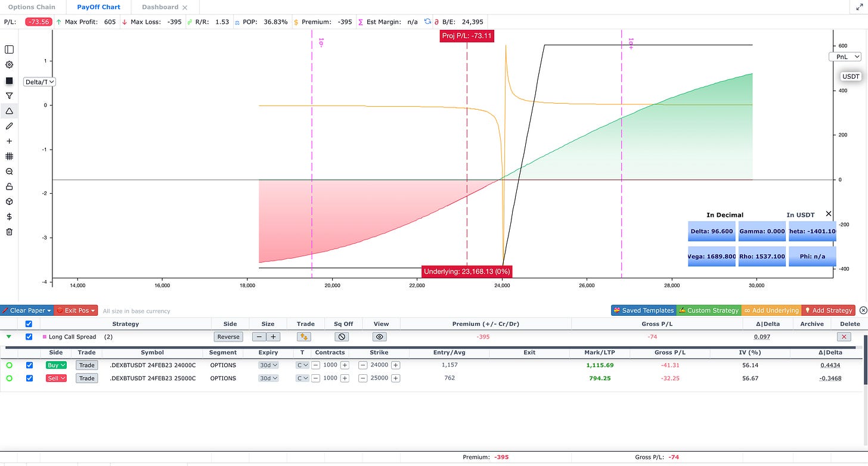Click green circle status of 25000C leg

click(x=9, y=378)
